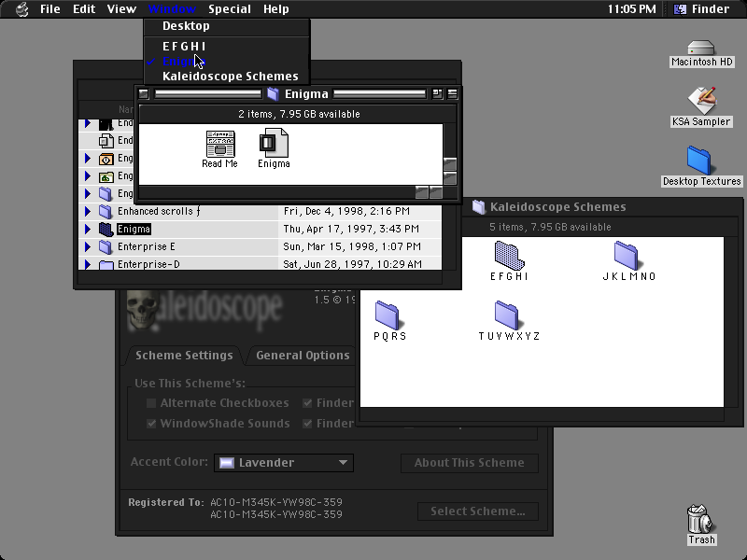Open the Apple menu
The width and height of the screenshot is (747, 560).
(x=21, y=9)
